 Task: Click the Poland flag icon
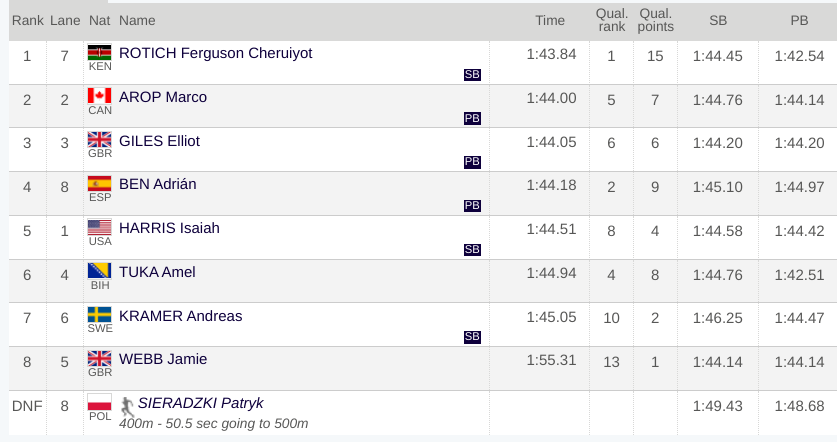100,402
